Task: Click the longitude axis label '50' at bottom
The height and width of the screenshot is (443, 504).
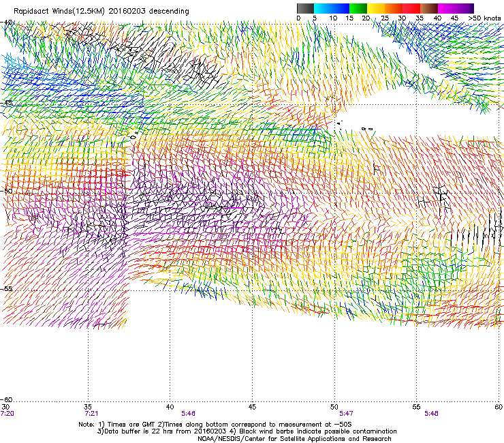Action: [x=334, y=407]
